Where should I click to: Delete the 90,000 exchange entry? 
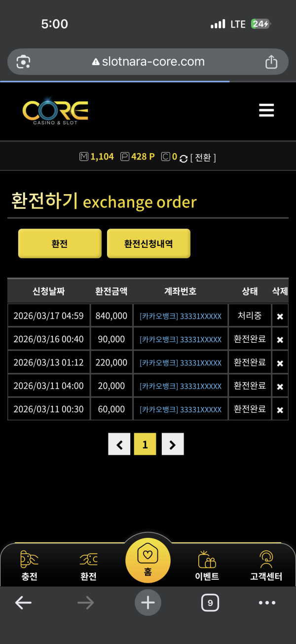click(280, 340)
